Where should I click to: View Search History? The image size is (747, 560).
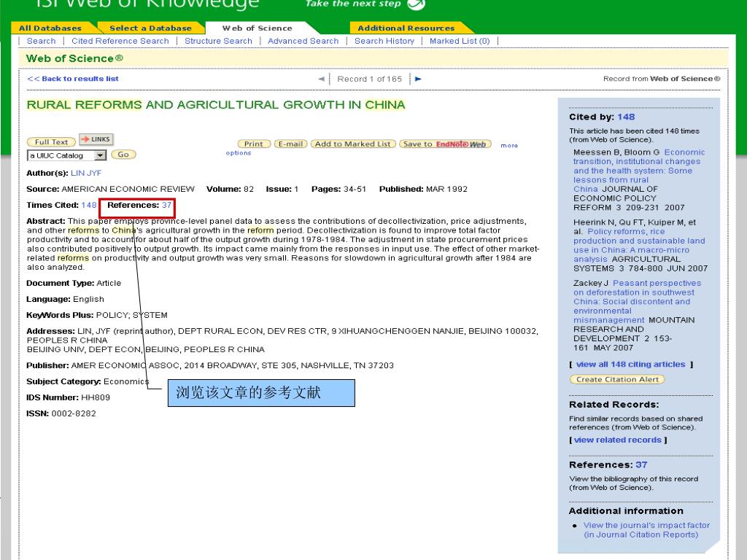(384, 41)
